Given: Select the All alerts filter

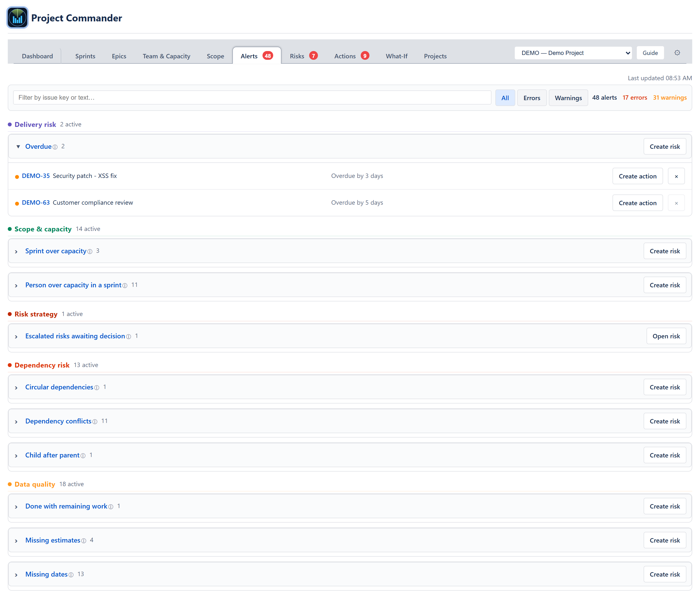Looking at the screenshot, I should (505, 98).
